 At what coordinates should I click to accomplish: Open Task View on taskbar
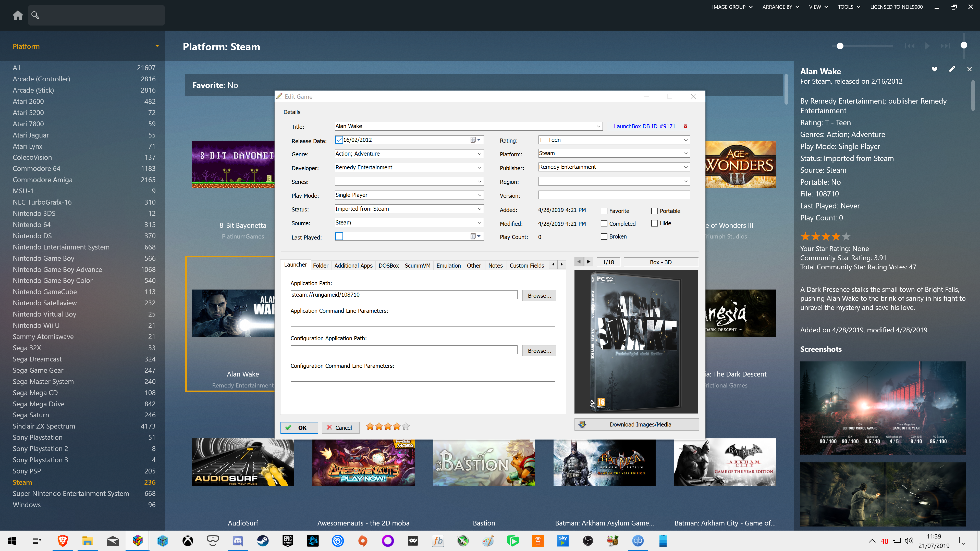pos(37,540)
